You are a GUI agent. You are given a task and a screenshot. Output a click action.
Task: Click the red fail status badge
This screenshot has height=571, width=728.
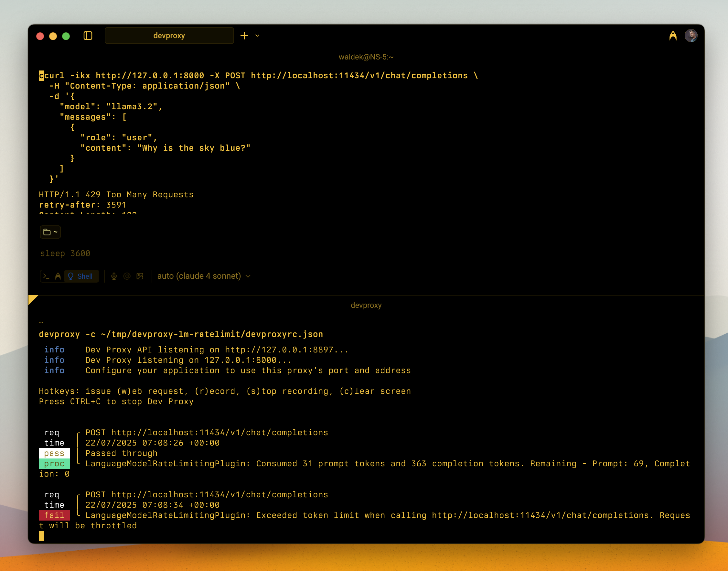(x=55, y=515)
